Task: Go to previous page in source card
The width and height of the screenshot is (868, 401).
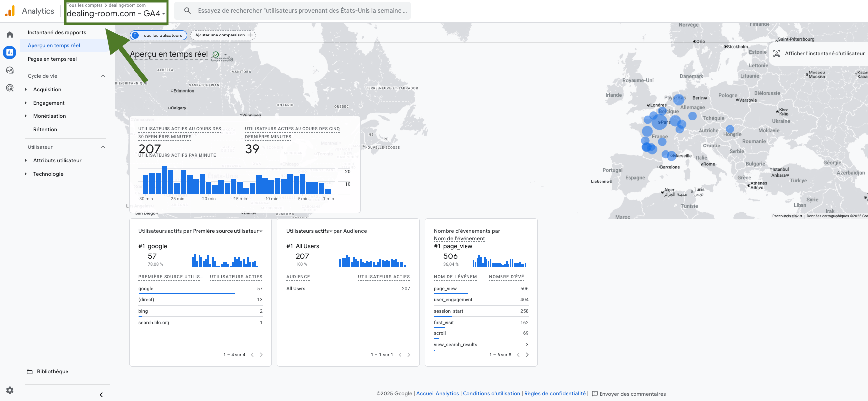Action: 252,355
